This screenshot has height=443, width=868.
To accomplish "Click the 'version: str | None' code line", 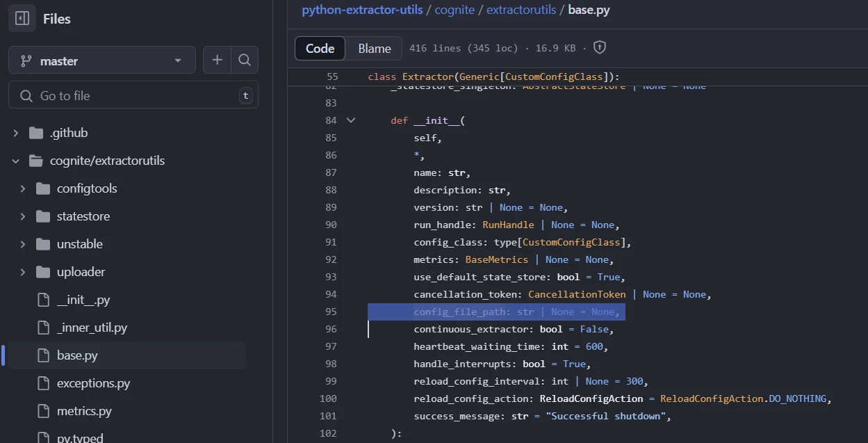I will 491,207.
